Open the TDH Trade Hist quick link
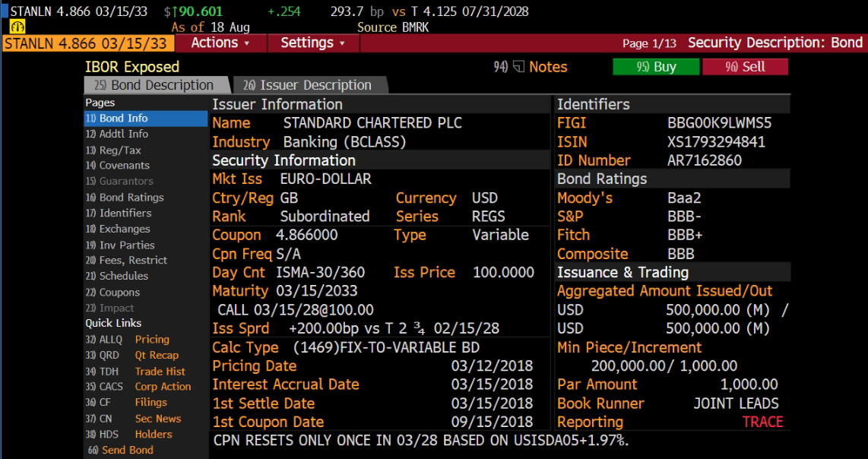Viewport: 868px width, 459px height. coord(135,372)
